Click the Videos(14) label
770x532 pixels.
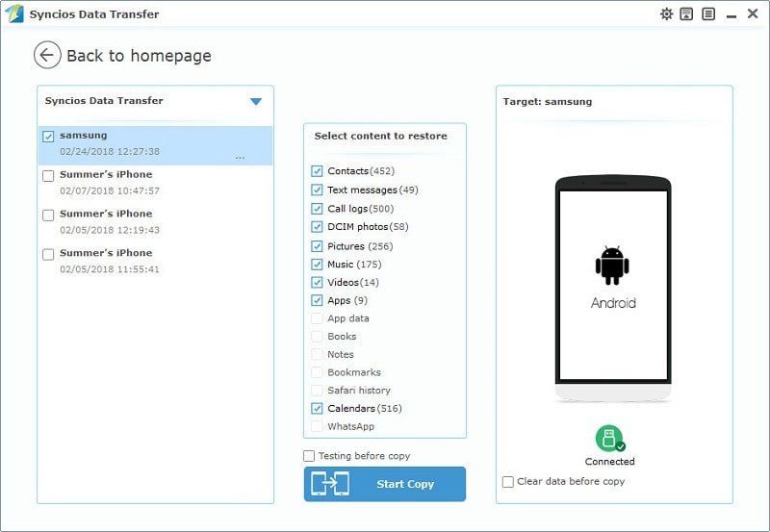point(353,282)
